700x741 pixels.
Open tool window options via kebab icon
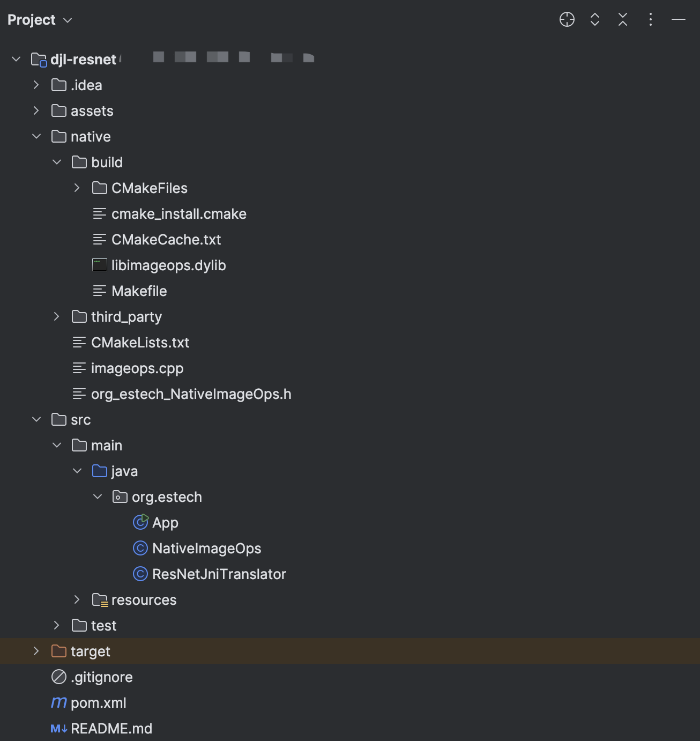pos(650,20)
